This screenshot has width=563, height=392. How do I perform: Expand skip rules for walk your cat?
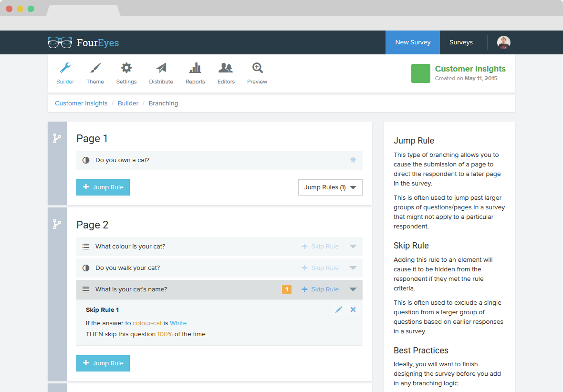pos(353,268)
